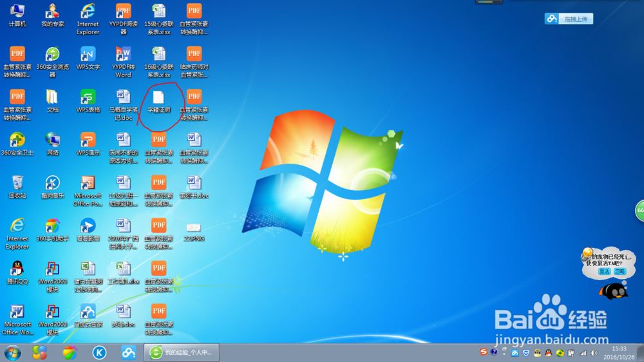
Task: Select the 360手机助手 shortcut
Action: click(x=53, y=230)
